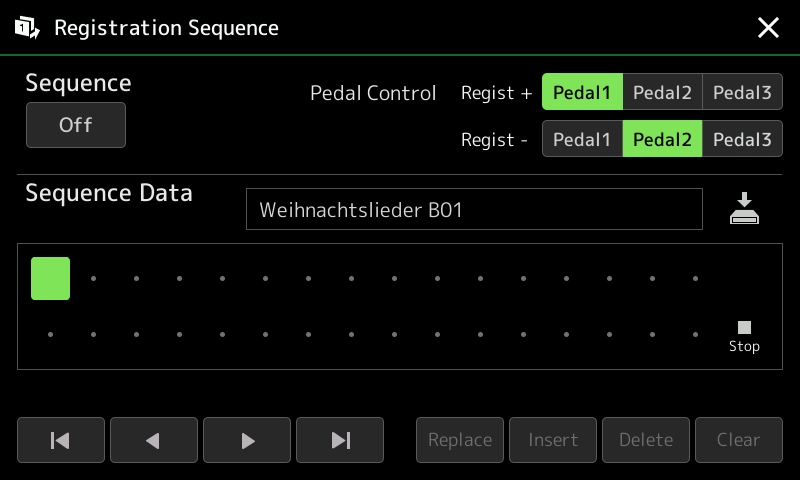800x480 pixels.
Task: Close the Registration Sequence window
Action: tap(768, 28)
